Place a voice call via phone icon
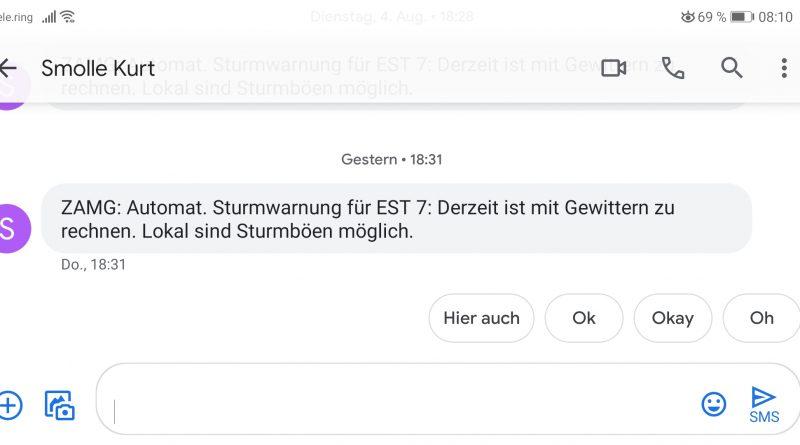 coord(673,68)
